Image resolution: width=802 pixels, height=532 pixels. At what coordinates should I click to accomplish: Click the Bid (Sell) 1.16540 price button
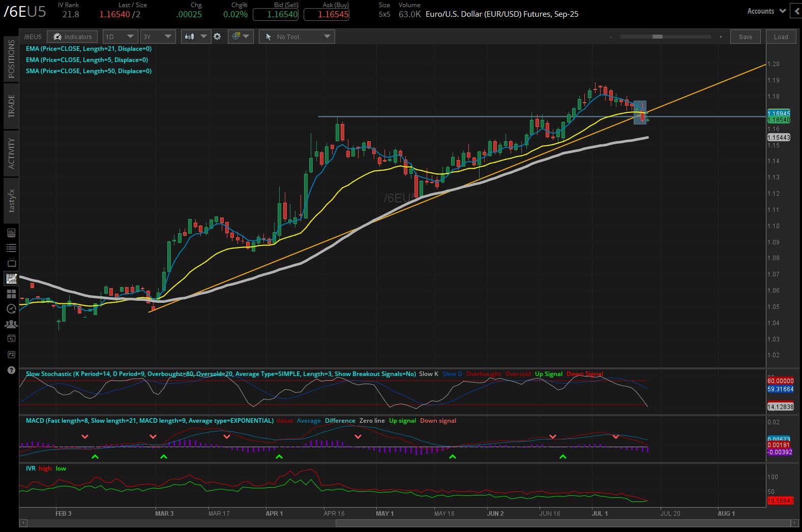[276, 14]
